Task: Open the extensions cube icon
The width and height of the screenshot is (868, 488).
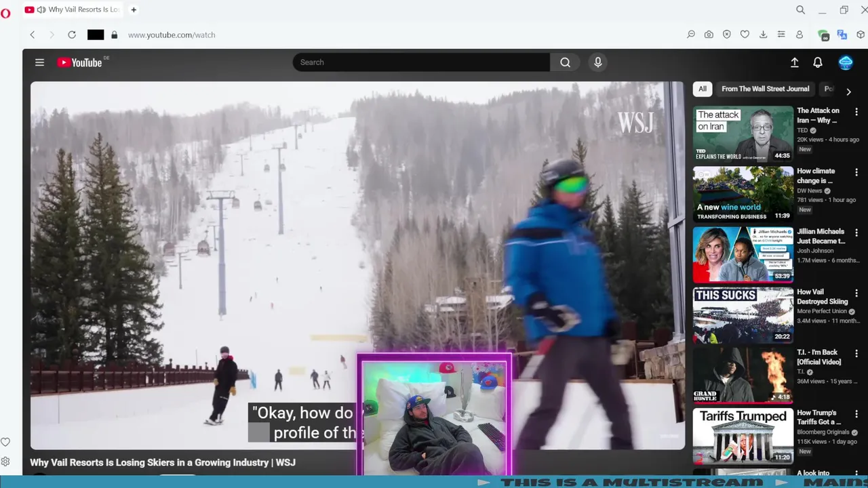Action: (861, 35)
